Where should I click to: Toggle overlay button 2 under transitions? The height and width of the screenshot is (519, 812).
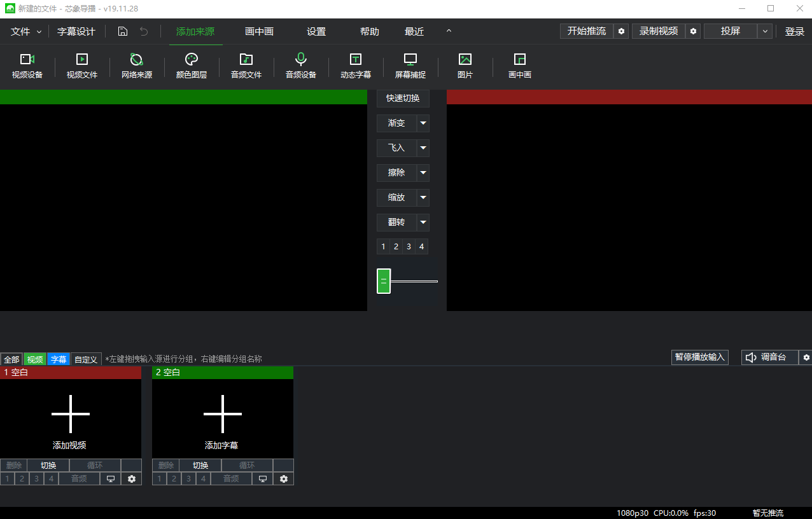pos(396,247)
